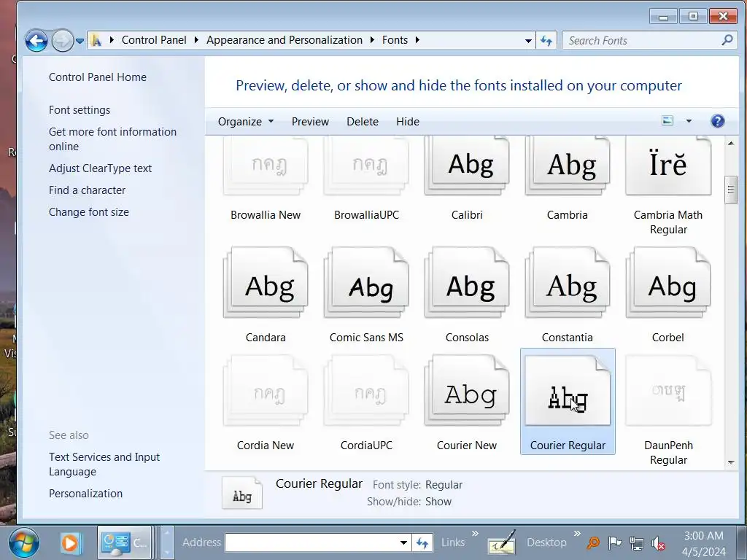Open Adjust ClearType text
This screenshot has height=560, width=747.
[x=100, y=168]
